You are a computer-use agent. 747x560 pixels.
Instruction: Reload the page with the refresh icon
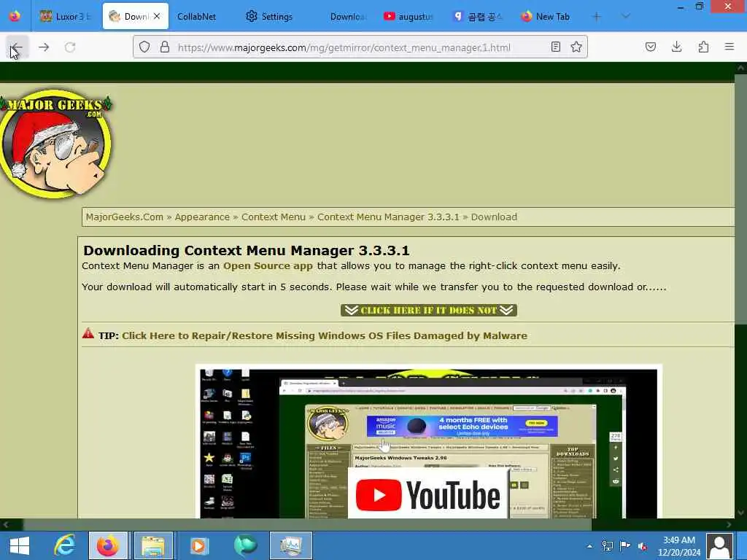tap(70, 47)
